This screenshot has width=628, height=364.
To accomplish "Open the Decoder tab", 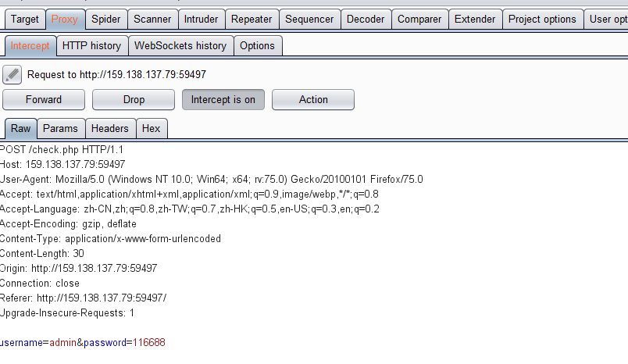I will (x=366, y=20).
